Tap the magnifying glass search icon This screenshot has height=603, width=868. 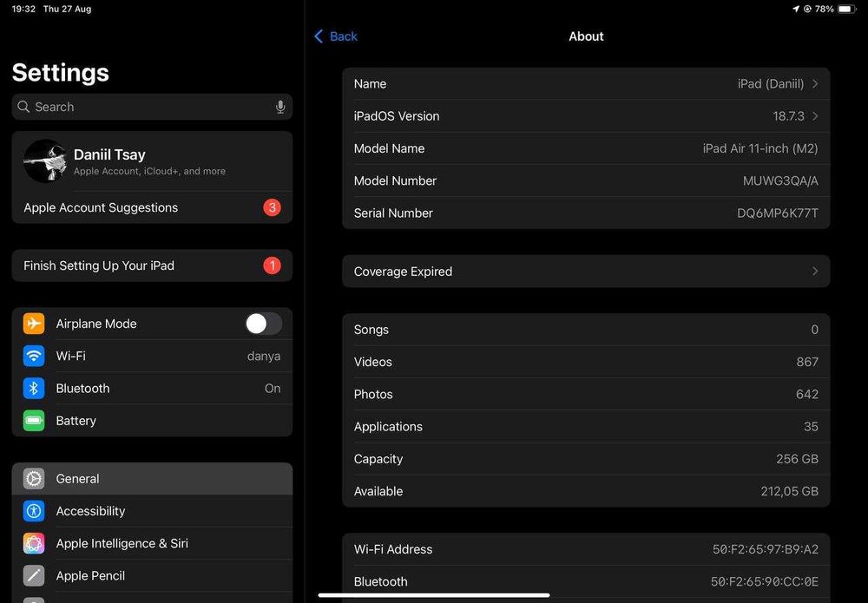tap(23, 107)
